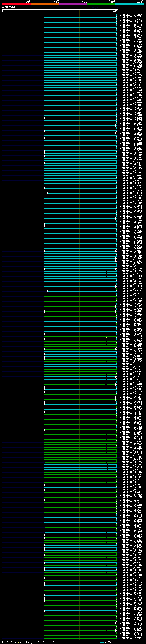Click hit label UniRef100_C9P9A6
Screen dimensions: 146x644
(131, 595)
